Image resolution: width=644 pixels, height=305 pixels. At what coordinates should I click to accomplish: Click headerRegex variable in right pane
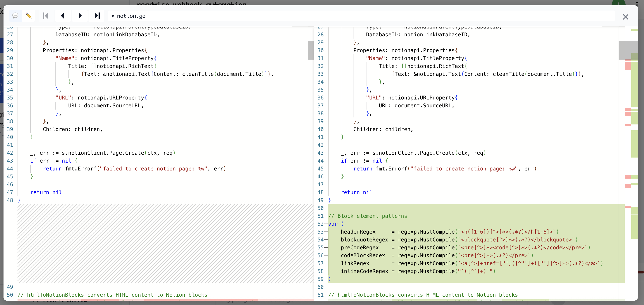[358, 232]
